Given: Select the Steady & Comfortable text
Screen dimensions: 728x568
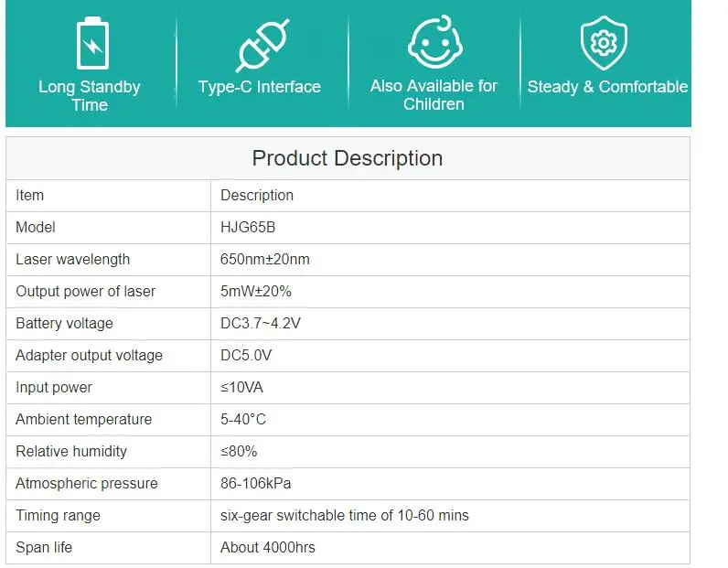Looking at the screenshot, I should tap(607, 87).
